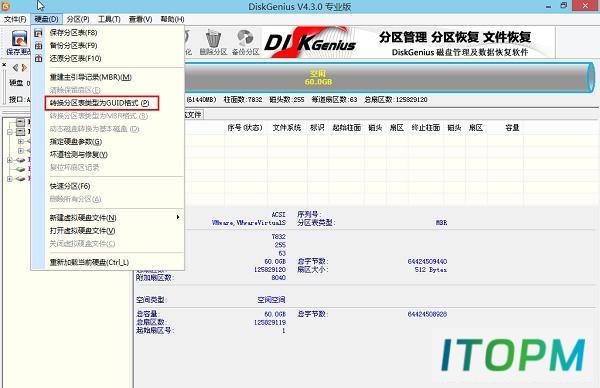Open the 工具(T) menu
The height and width of the screenshot is (388, 600).
point(109,19)
